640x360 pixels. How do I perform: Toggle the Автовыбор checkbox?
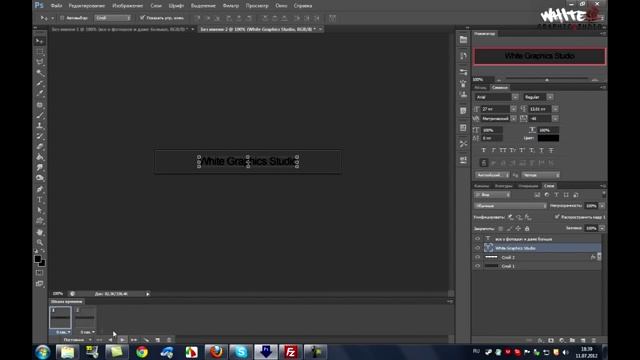pyautogui.click(x=62, y=18)
